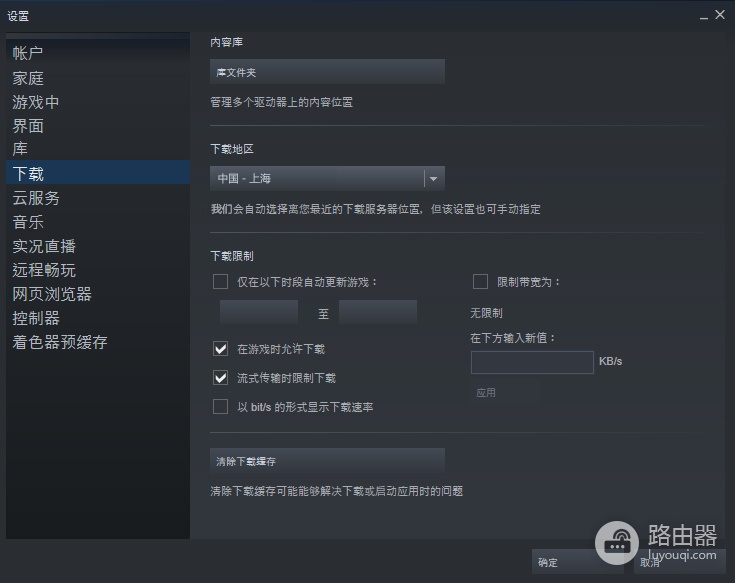Enable 仅在以下时段自动更新游戏 checkbox
This screenshot has height=583, width=735.
220,282
